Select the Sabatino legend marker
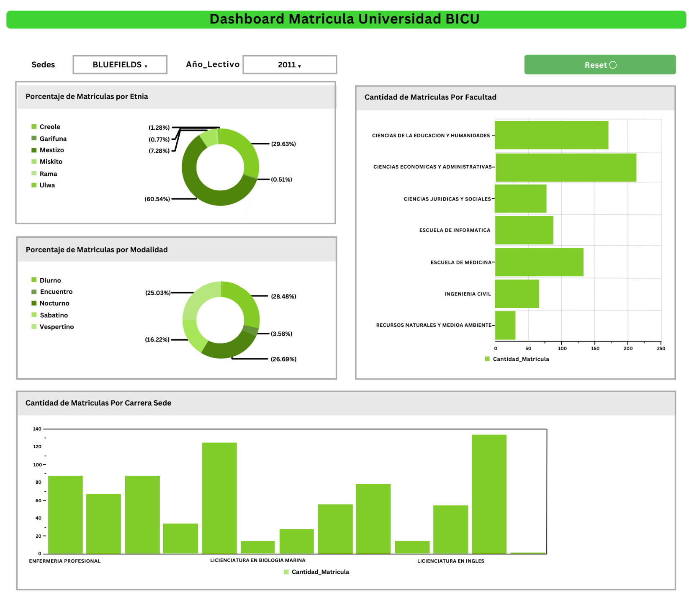Screen dimensions: 689x616 click(34, 315)
